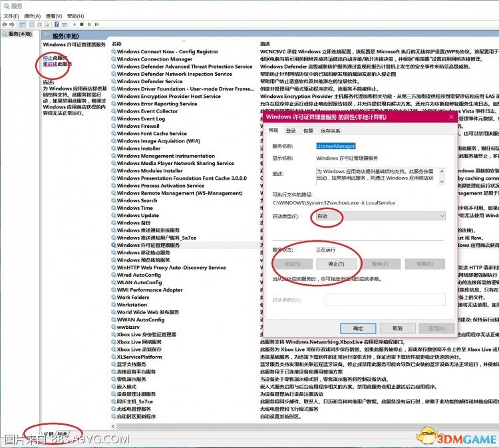Select WMI Performance Adapter row
Image resolution: width=499 pixels, height=448 pixels.
(x=150, y=290)
